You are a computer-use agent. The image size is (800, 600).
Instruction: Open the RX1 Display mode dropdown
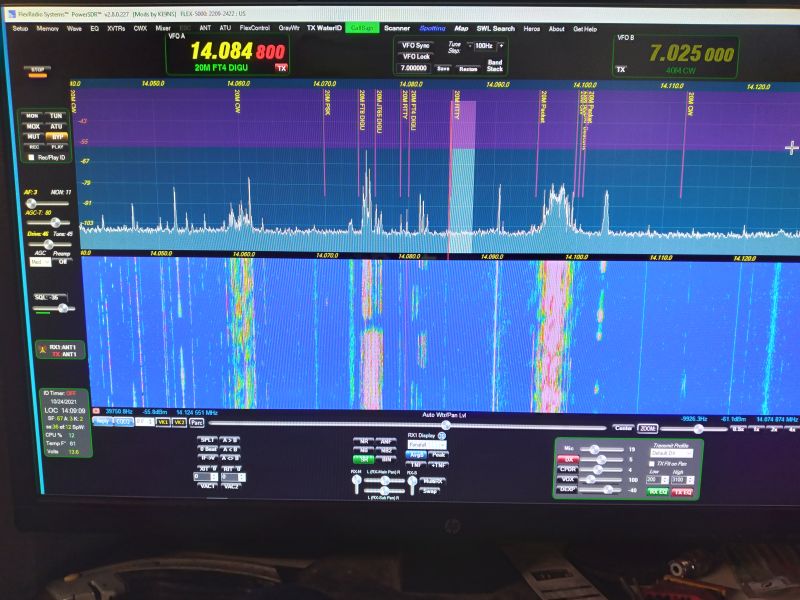[427, 445]
